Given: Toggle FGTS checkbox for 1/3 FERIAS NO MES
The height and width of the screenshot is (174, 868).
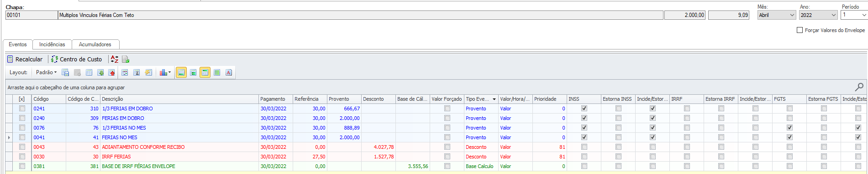Looking at the screenshot, I should tap(789, 128).
